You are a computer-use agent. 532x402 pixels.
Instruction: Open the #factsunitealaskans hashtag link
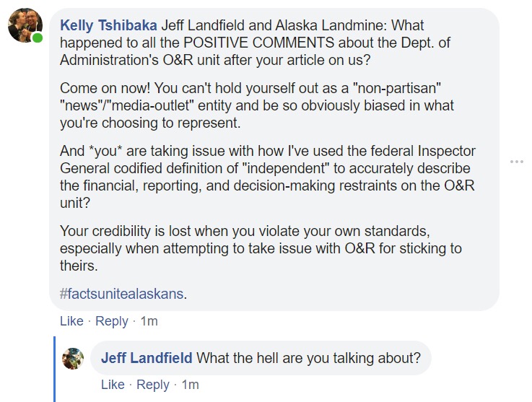122,294
